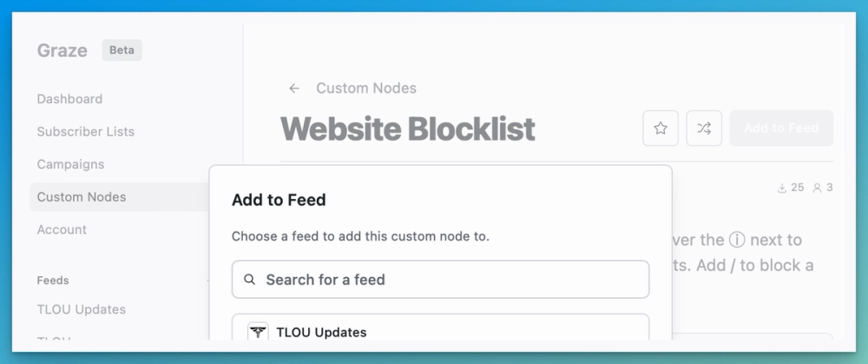
Task: Click the Beta badge
Action: click(122, 50)
